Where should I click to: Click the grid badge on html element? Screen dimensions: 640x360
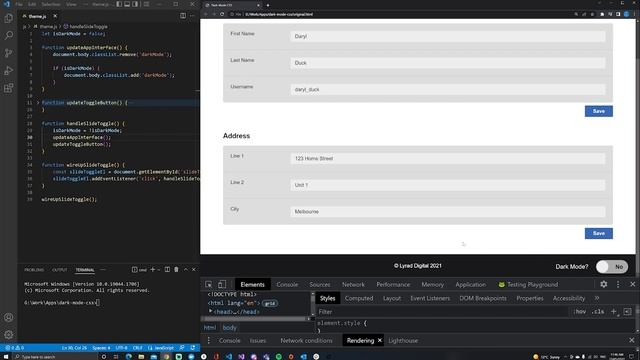(x=269, y=303)
